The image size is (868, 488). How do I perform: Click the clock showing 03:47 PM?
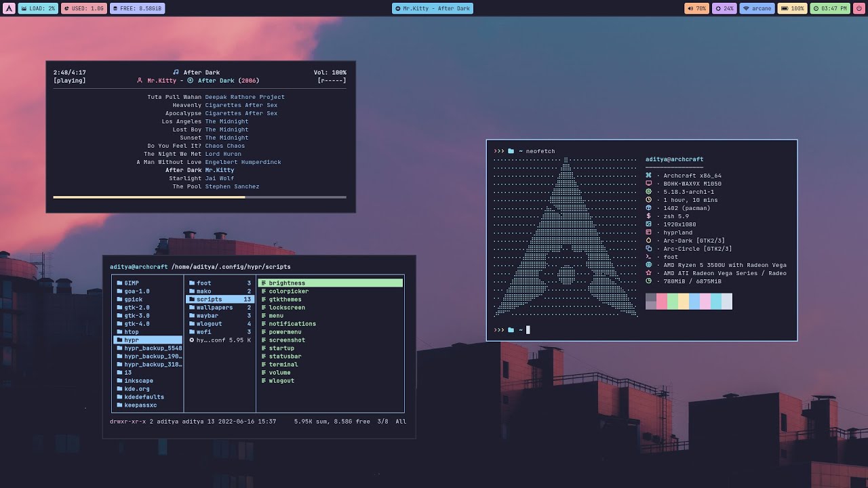(x=830, y=8)
